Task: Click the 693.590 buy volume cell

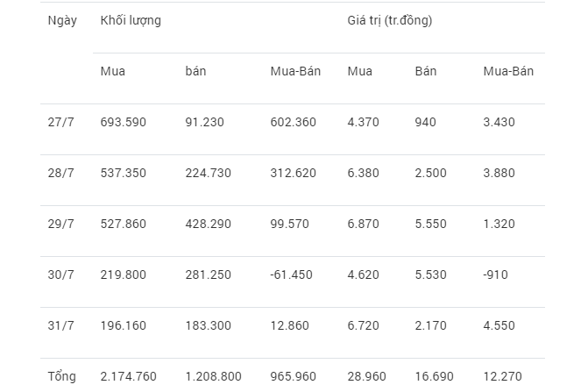Action: click(x=123, y=122)
